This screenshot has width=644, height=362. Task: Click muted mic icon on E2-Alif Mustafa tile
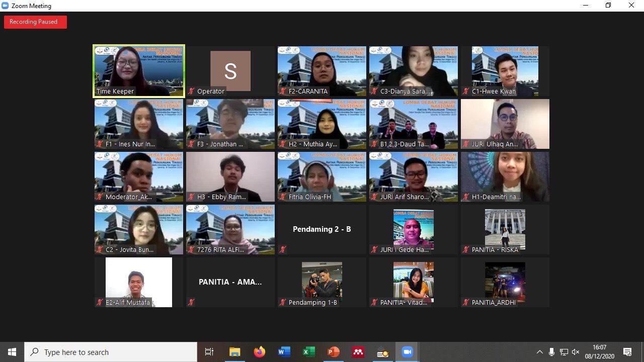point(100,303)
